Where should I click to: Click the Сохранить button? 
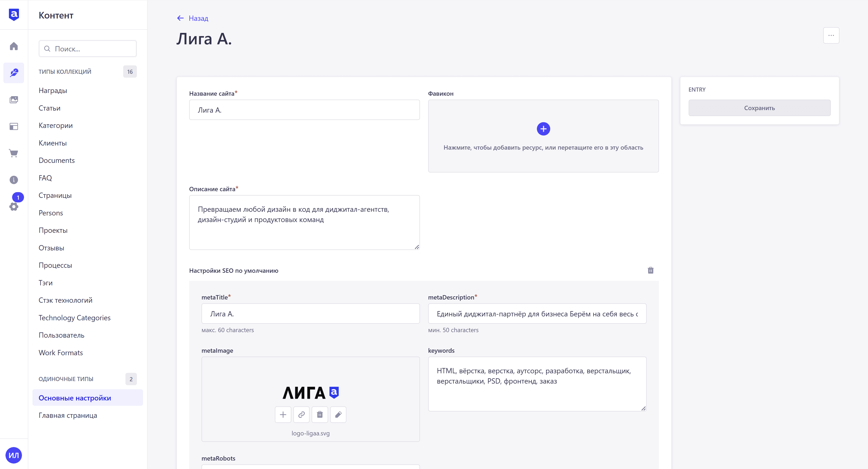(x=759, y=108)
